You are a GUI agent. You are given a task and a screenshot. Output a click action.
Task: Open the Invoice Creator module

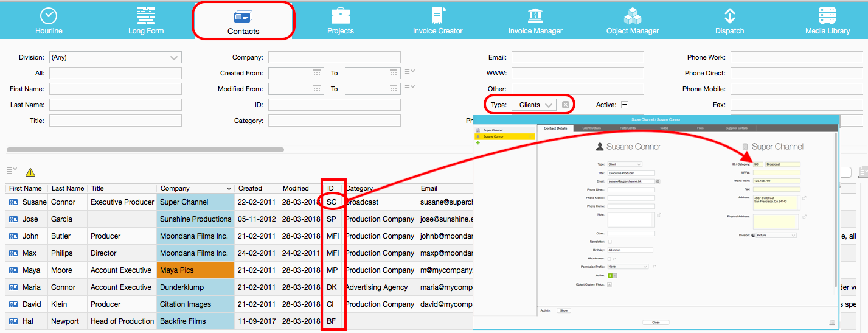coord(437,20)
